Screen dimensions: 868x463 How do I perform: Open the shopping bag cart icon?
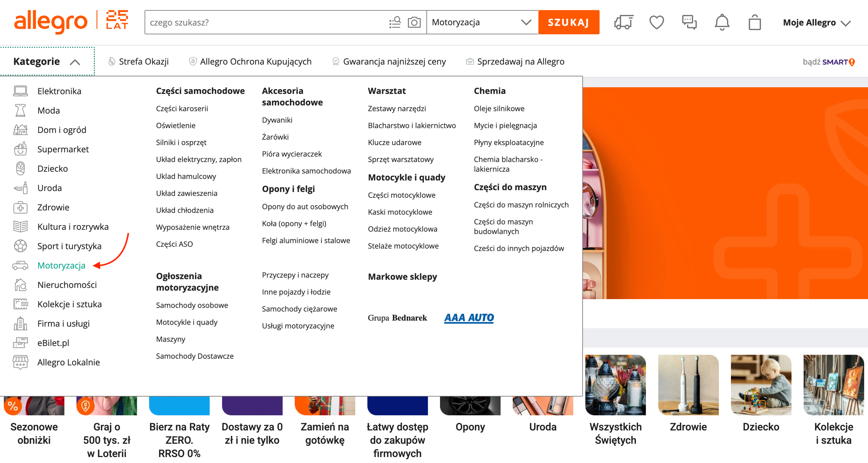755,23
